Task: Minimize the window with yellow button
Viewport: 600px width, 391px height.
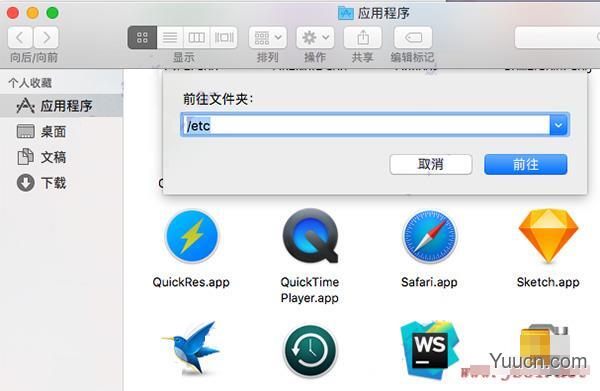Action: pyautogui.click(x=33, y=13)
